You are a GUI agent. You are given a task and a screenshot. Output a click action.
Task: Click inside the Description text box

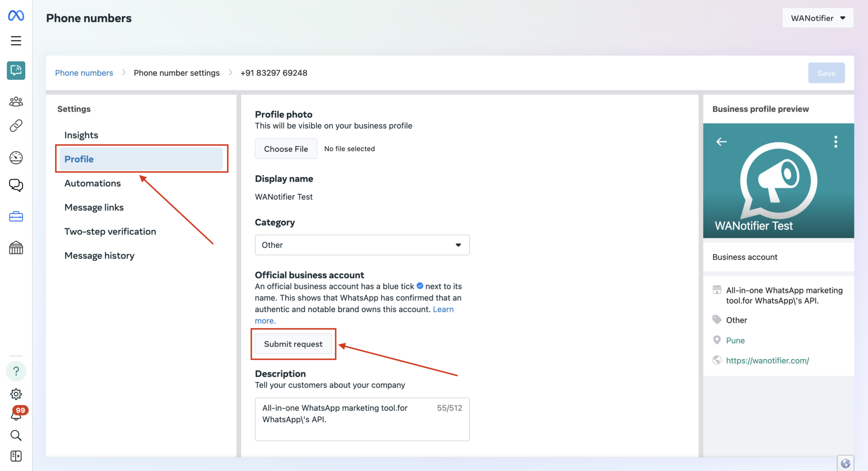point(362,418)
